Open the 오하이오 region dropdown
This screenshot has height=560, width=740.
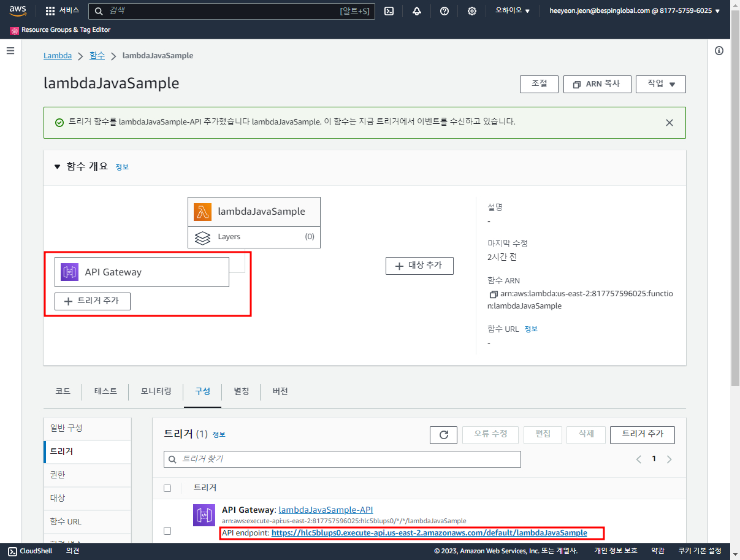(x=513, y=11)
